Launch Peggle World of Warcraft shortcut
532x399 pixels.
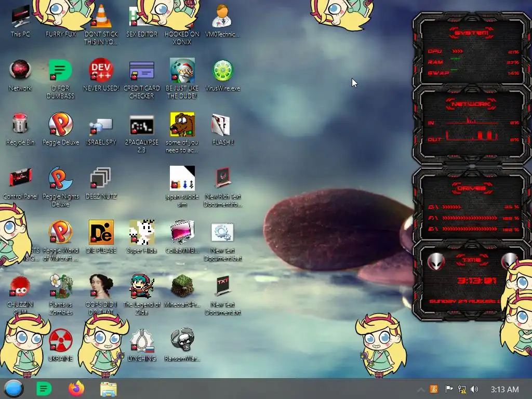pyautogui.click(x=60, y=240)
